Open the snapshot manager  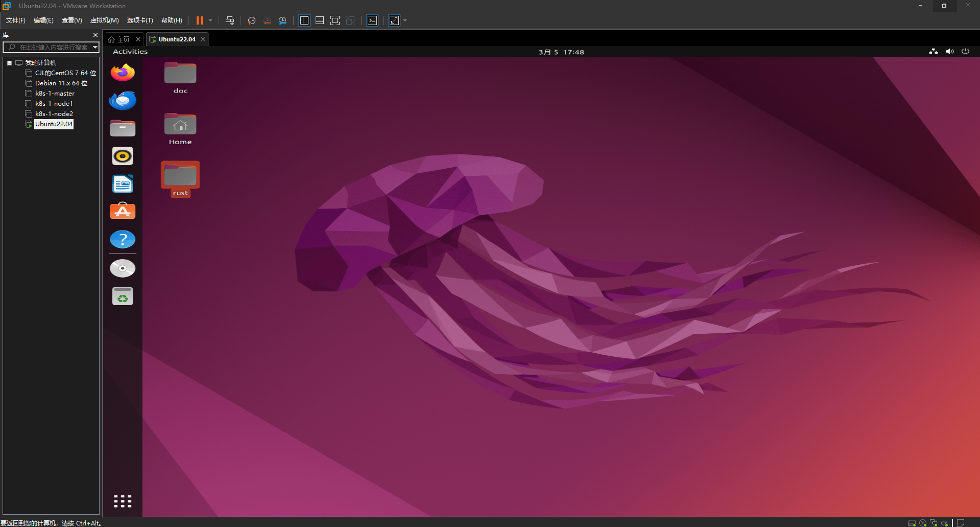(x=282, y=20)
